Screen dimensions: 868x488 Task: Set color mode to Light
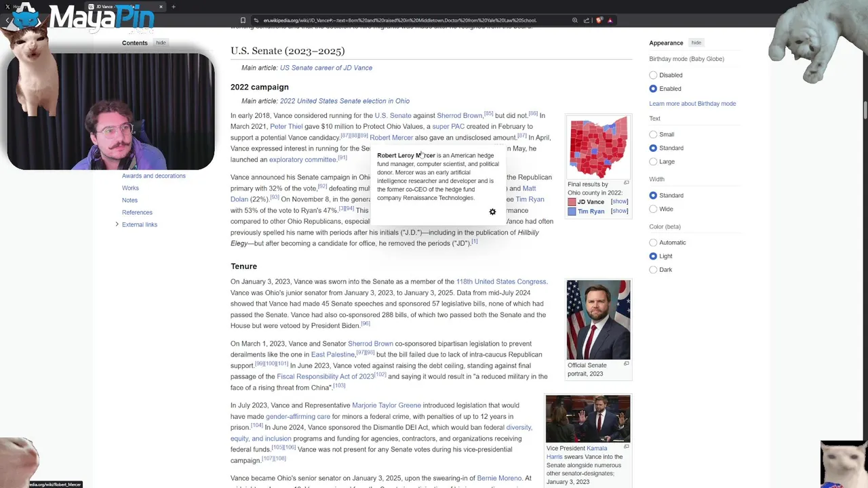click(653, 256)
